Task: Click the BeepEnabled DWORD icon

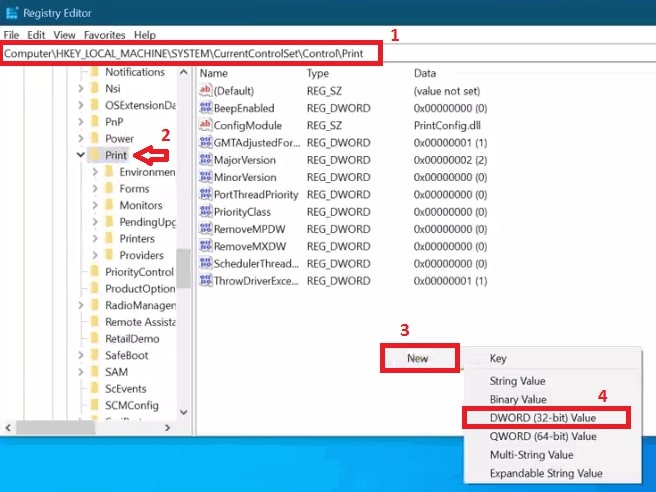Action: click(205, 108)
